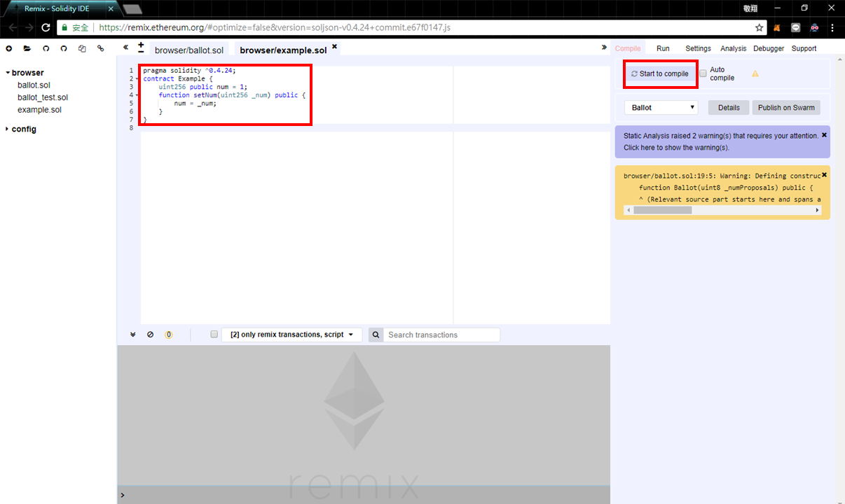
Task: Open the Analysis tab
Action: [733, 48]
